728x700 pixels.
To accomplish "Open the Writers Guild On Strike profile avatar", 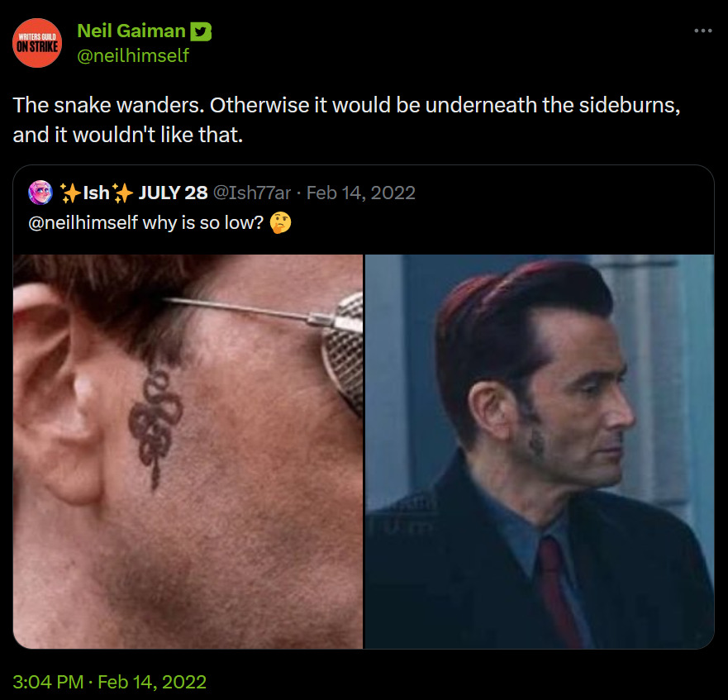I will pos(38,43).
